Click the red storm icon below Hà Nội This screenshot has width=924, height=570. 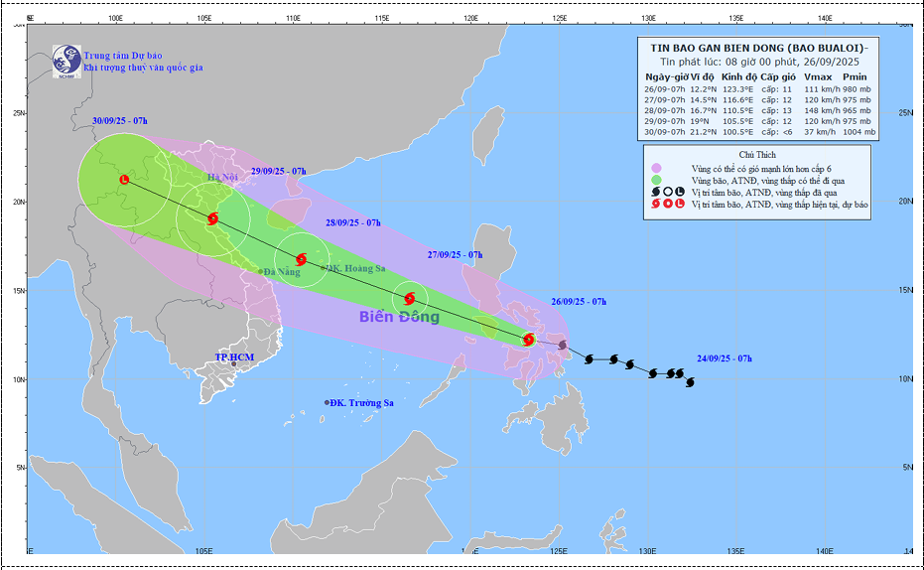pos(213,217)
